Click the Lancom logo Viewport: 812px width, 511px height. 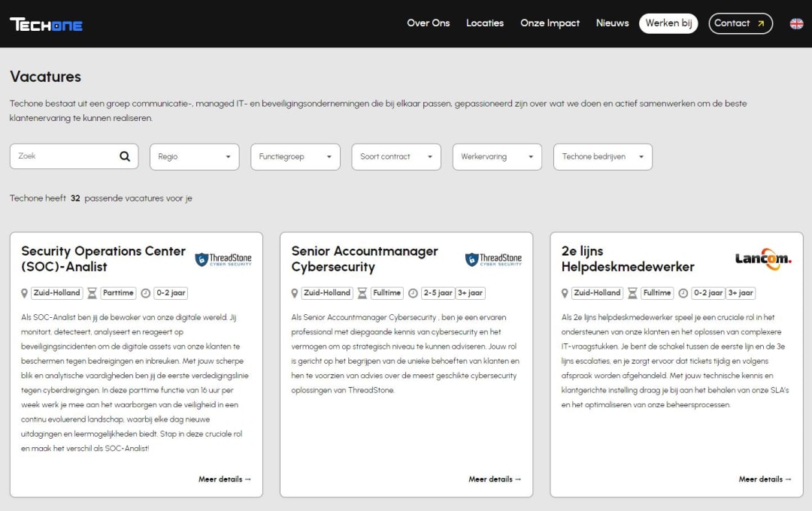pyautogui.click(x=762, y=259)
